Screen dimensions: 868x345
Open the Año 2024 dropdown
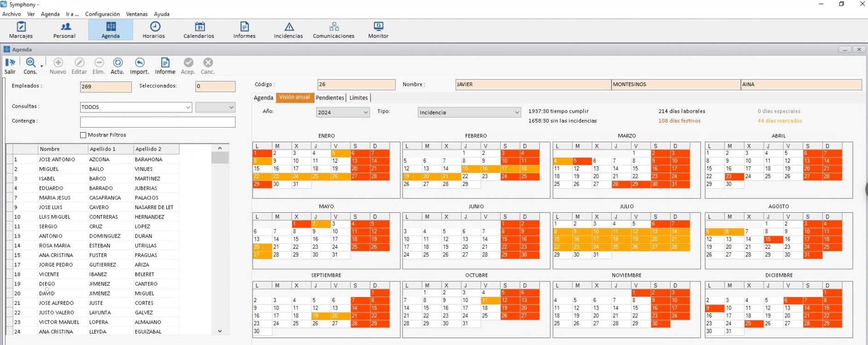point(343,112)
